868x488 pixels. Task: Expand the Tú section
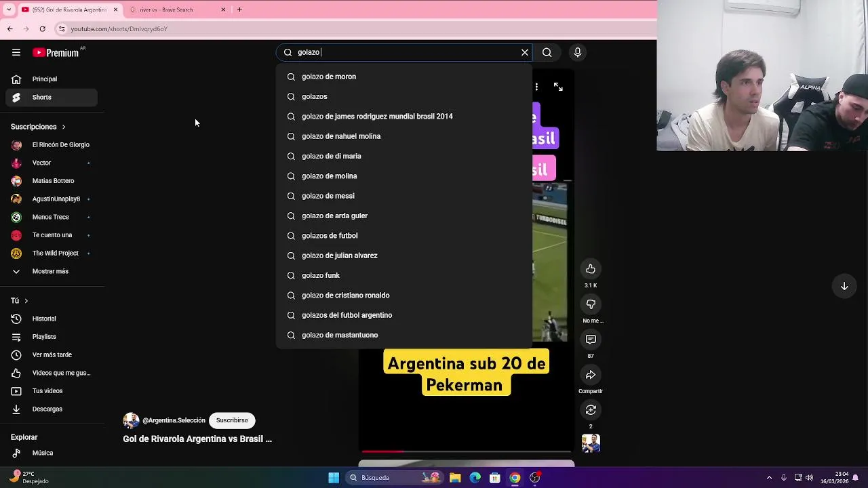click(20, 301)
